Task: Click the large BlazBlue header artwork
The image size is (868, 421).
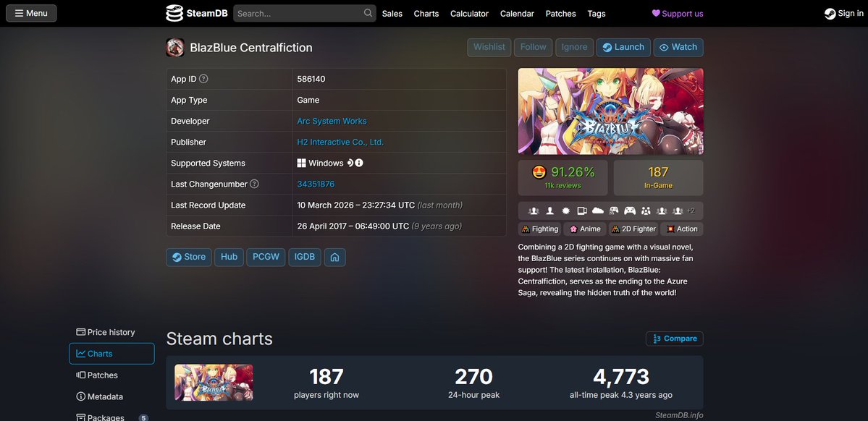Action: tap(610, 111)
